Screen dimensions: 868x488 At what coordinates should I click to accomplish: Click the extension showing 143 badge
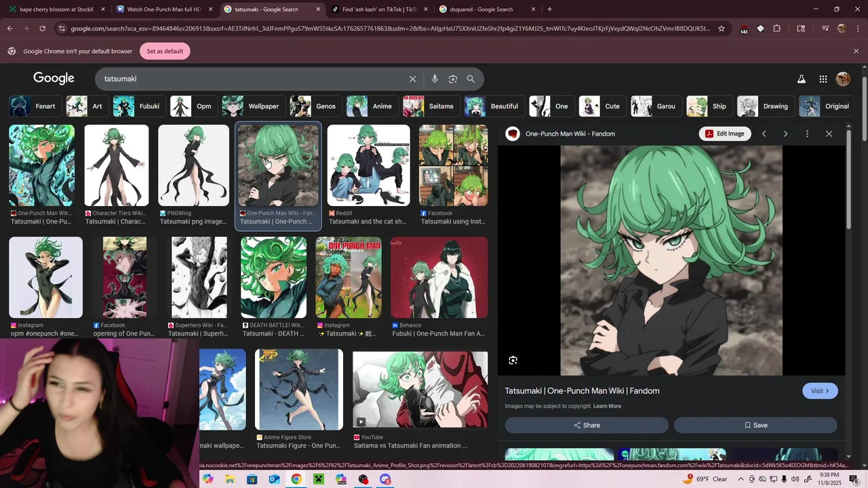click(744, 29)
